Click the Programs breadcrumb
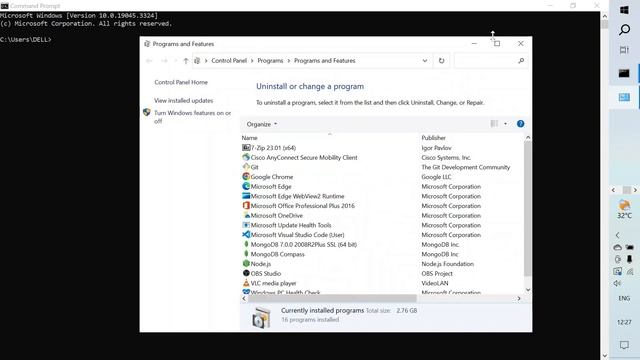Screen dimensions: 640x360 pyautogui.click(x=270, y=61)
